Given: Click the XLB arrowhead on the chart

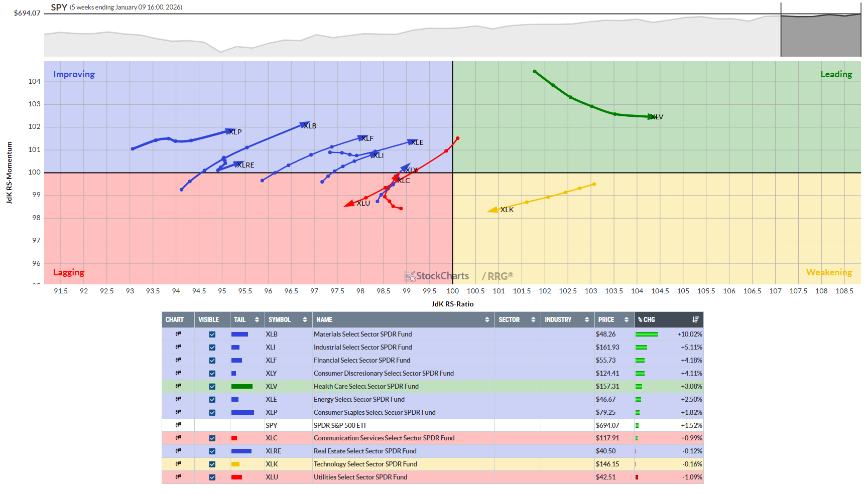Looking at the screenshot, I should 305,124.
